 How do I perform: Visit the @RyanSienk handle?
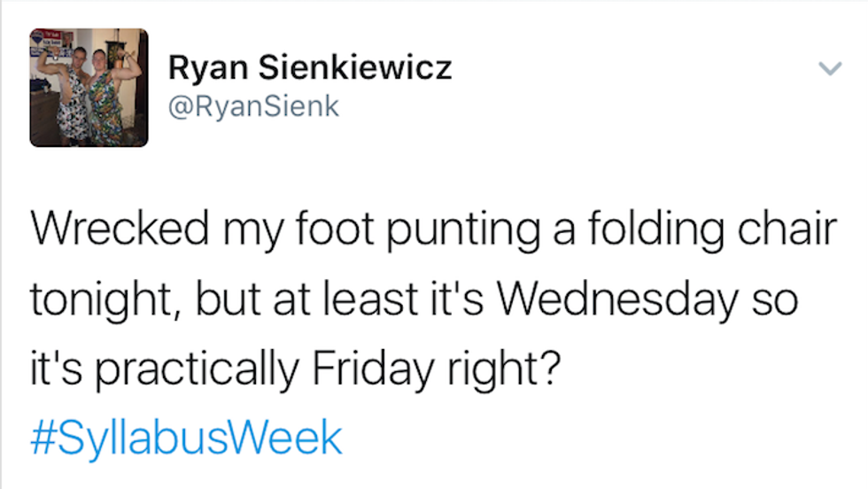pos(253,108)
